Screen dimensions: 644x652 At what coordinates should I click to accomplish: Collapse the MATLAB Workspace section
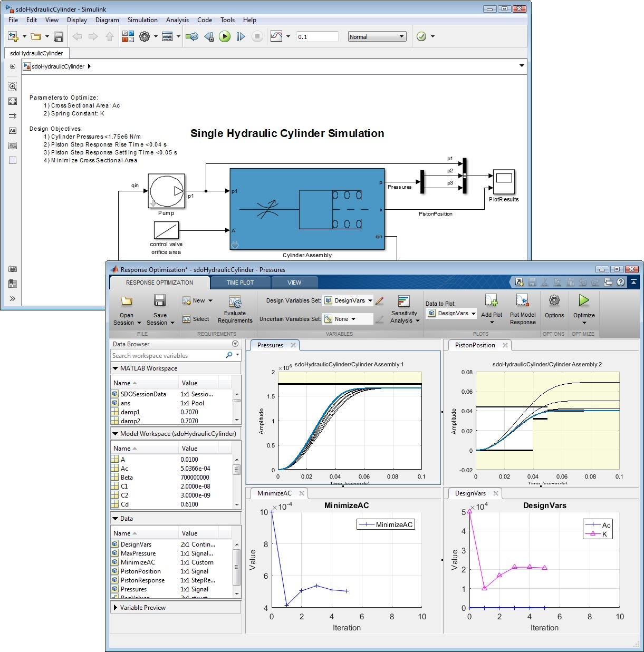point(116,368)
